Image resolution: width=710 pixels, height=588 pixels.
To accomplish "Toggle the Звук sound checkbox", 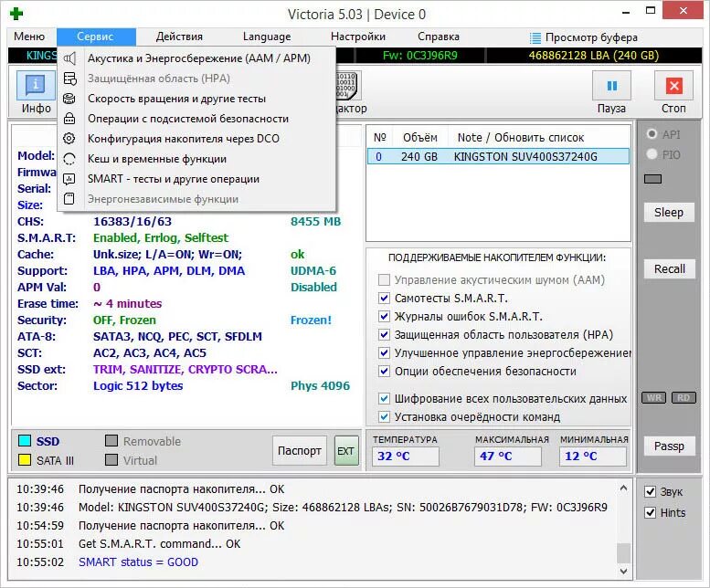I will 651,491.
